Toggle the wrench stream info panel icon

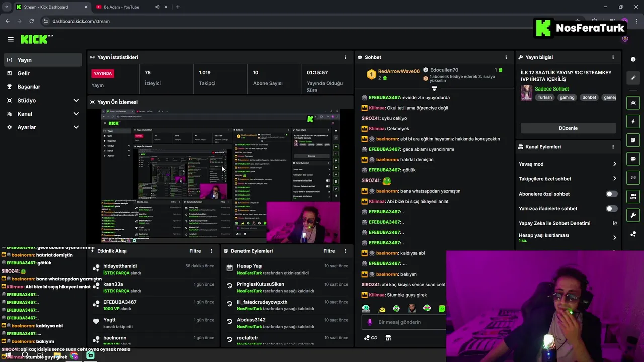pos(633,215)
